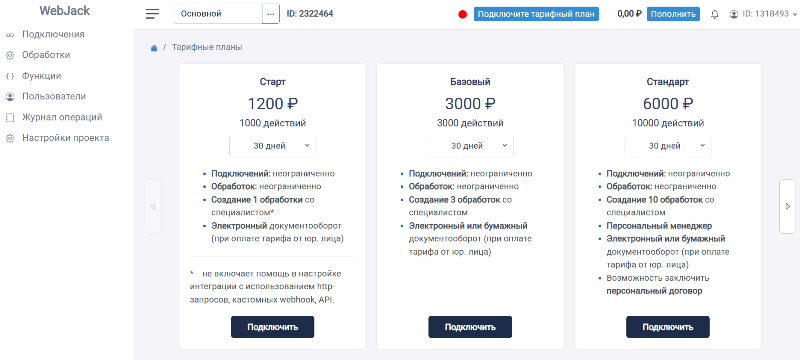The image size is (800, 360).
Task: Click the Пользователи person icon
Action: (x=10, y=97)
